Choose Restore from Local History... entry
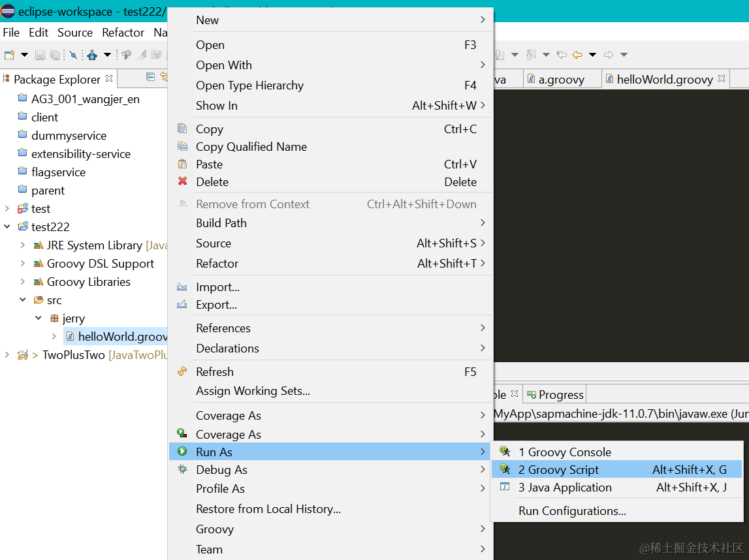Viewport: 749px width, 560px height. (330, 509)
